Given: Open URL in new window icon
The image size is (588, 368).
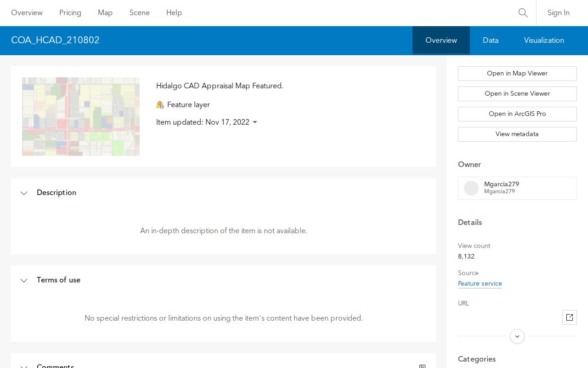Looking at the screenshot, I should pos(570,317).
